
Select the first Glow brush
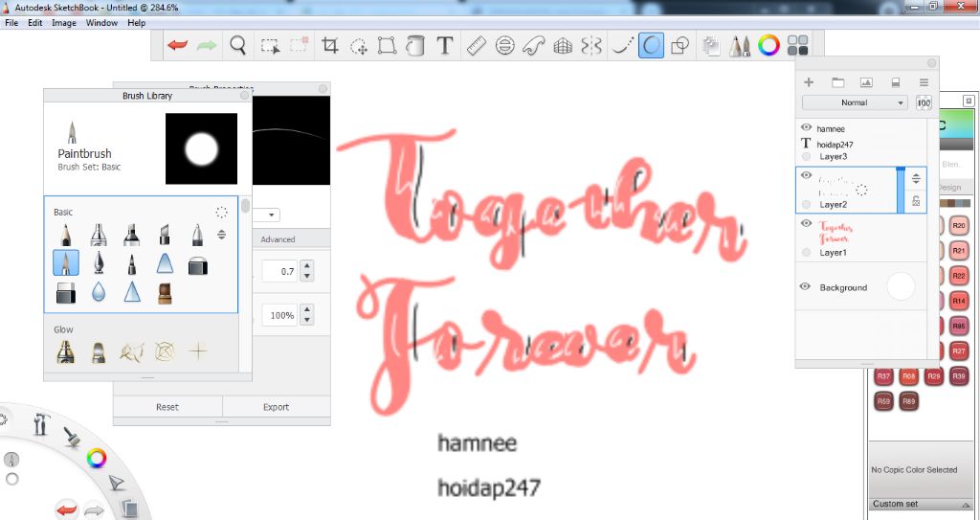(x=66, y=351)
